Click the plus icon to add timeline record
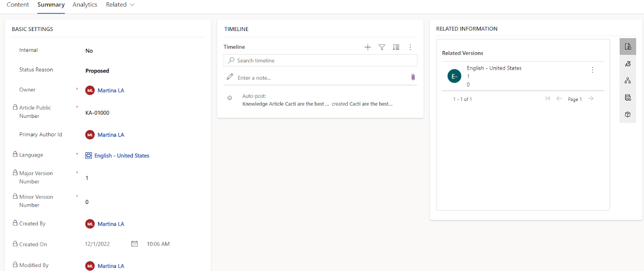644x271 pixels. [x=367, y=47]
